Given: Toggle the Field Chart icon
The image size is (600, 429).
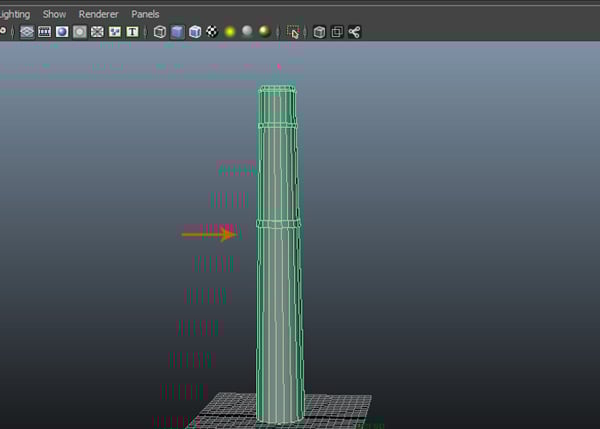Looking at the screenshot, I should [x=97, y=32].
